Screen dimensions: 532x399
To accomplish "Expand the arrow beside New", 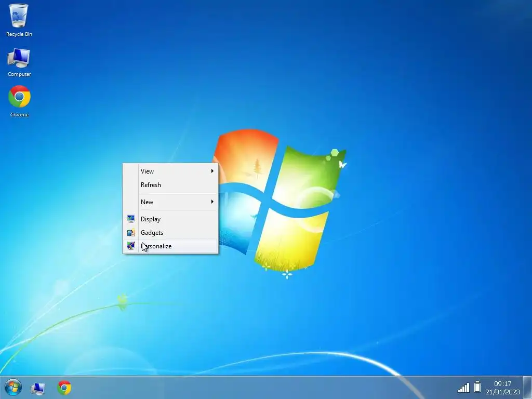I will [x=212, y=202].
